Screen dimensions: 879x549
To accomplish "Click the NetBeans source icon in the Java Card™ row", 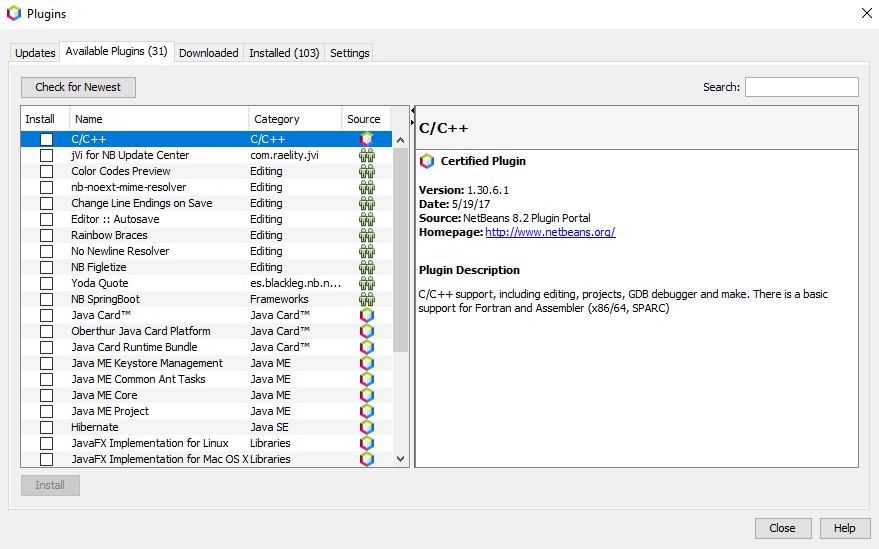I will [x=367, y=315].
